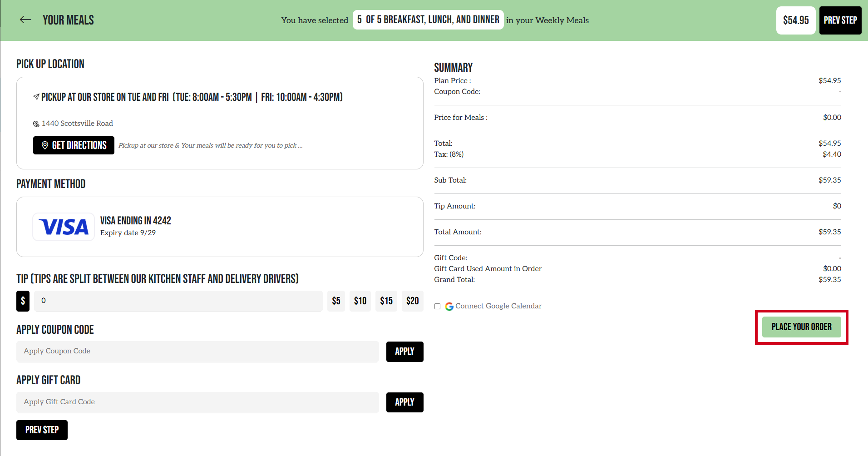Apply a $20 tip
868x456 pixels.
412,301
